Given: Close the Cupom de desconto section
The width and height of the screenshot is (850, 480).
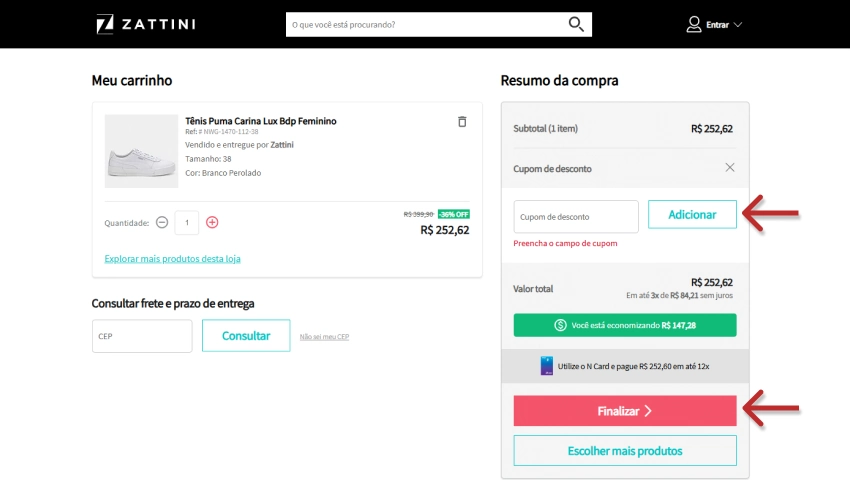Looking at the screenshot, I should (730, 168).
